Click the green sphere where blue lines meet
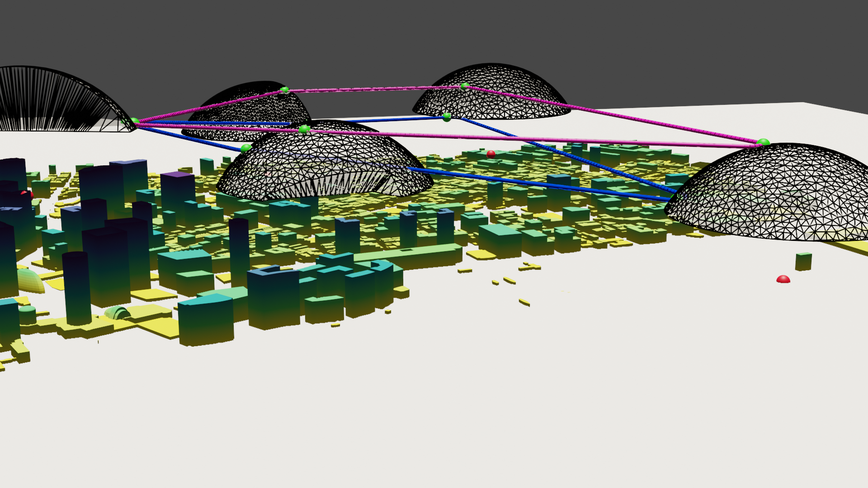 point(447,117)
